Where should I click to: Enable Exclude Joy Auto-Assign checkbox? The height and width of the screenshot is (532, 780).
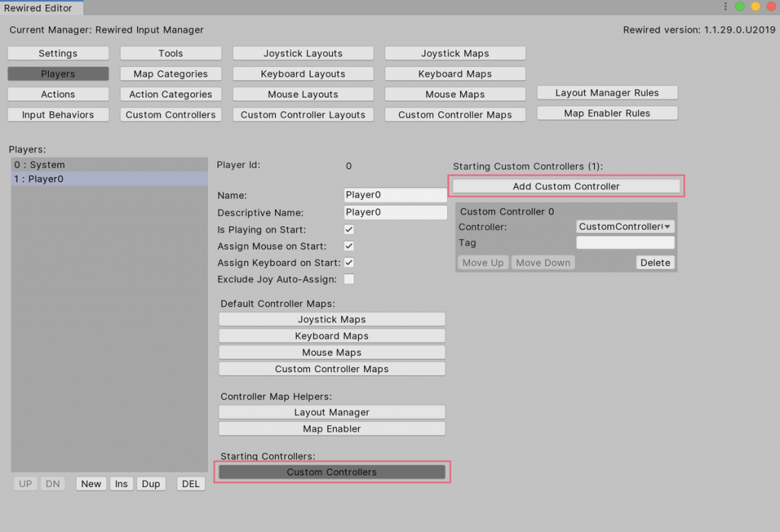point(349,279)
